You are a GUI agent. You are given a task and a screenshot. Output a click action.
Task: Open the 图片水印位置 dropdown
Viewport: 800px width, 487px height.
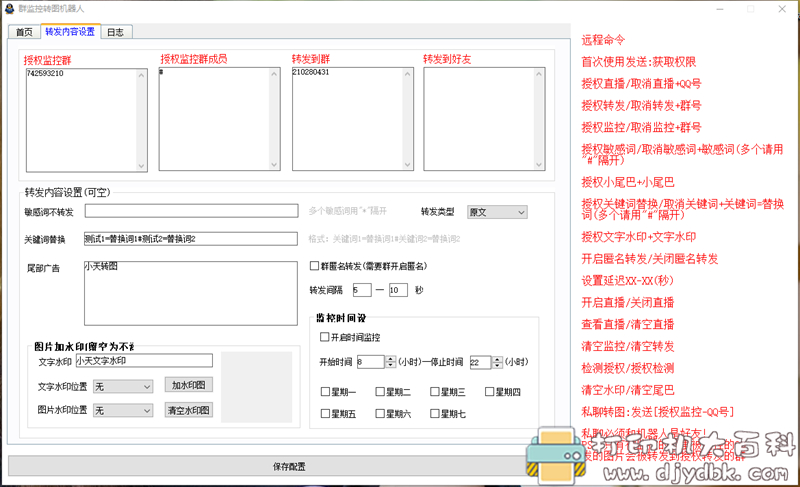123,410
